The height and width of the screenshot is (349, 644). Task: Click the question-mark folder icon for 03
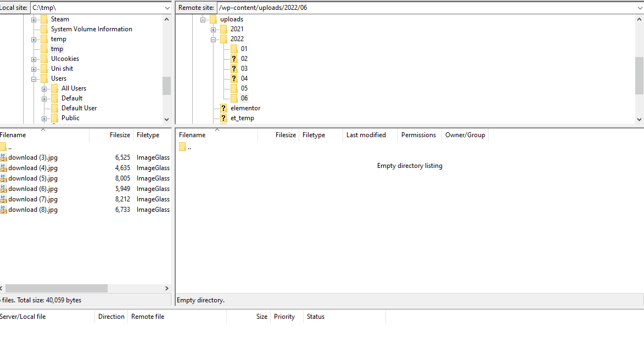pyautogui.click(x=234, y=69)
